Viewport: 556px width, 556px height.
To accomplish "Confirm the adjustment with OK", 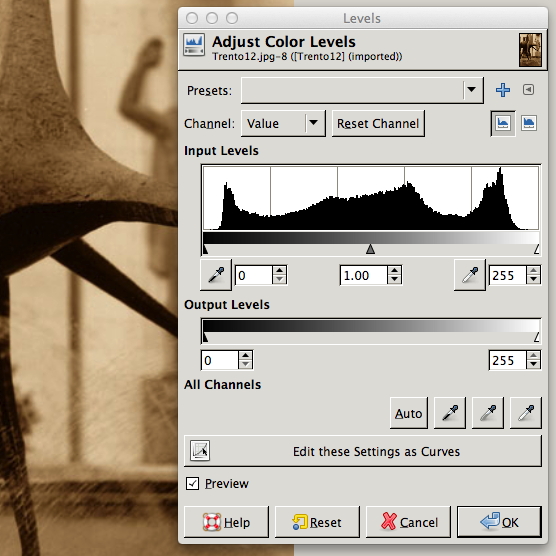I will 499,522.
